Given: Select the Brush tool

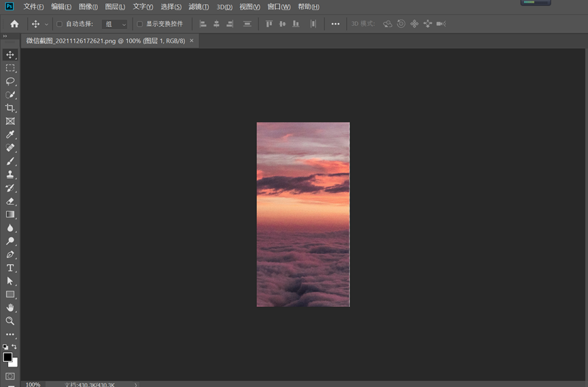Looking at the screenshot, I should click(x=10, y=161).
